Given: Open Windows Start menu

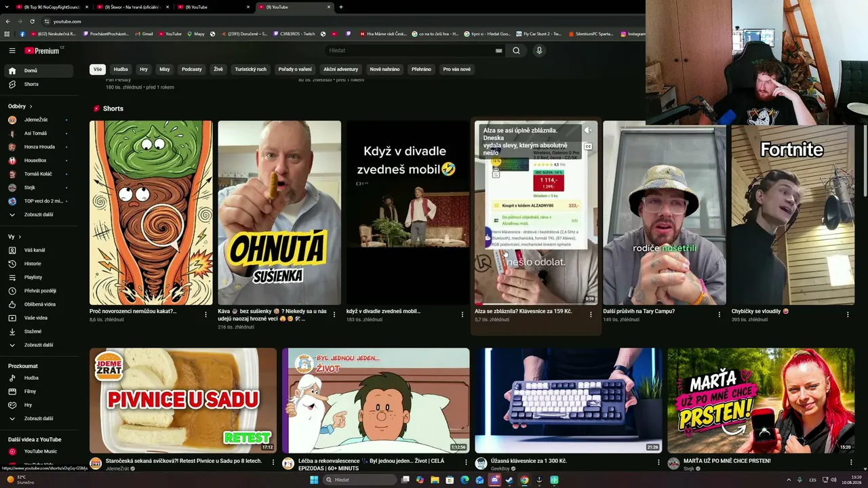Looking at the screenshot, I should [x=314, y=480].
